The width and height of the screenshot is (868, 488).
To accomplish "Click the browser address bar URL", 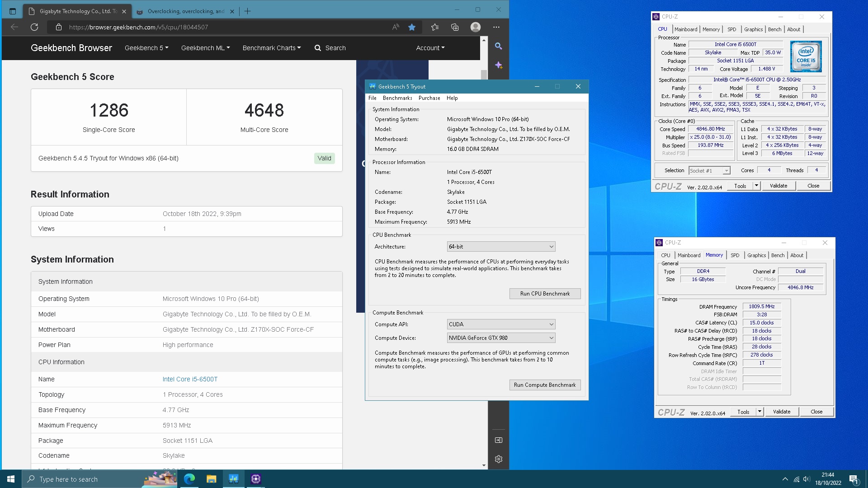I will coord(138,27).
